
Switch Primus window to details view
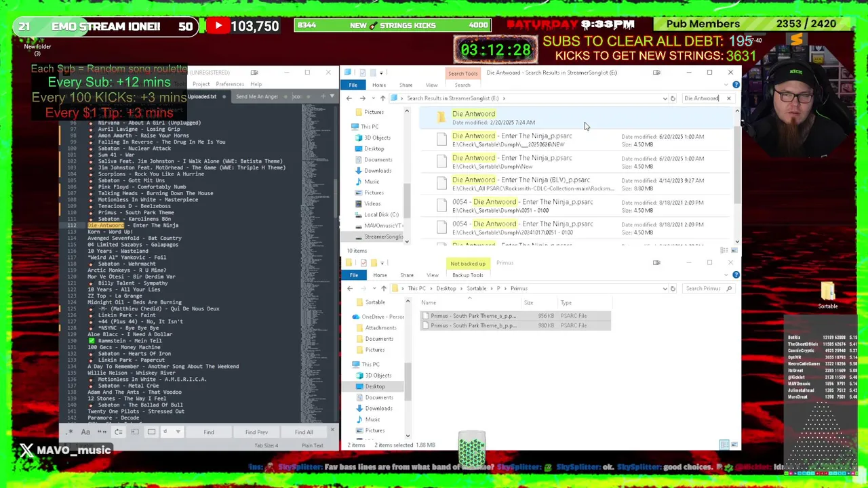pos(724,445)
